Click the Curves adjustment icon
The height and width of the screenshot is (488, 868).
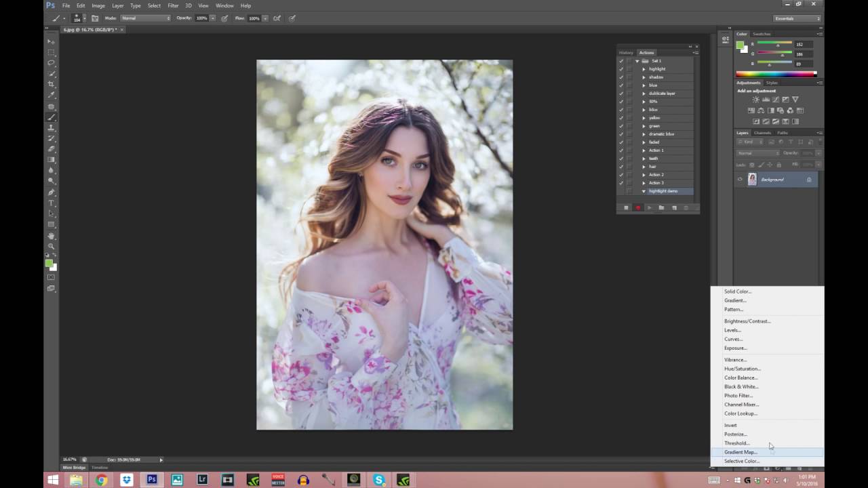click(x=776, y=100)
